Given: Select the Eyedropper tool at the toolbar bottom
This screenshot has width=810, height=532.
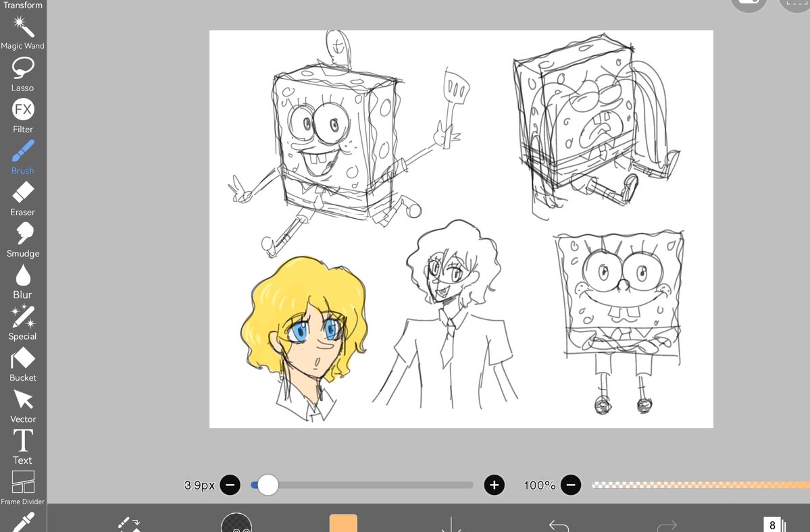Looking at the screenshot, I should tap(23, 521).
